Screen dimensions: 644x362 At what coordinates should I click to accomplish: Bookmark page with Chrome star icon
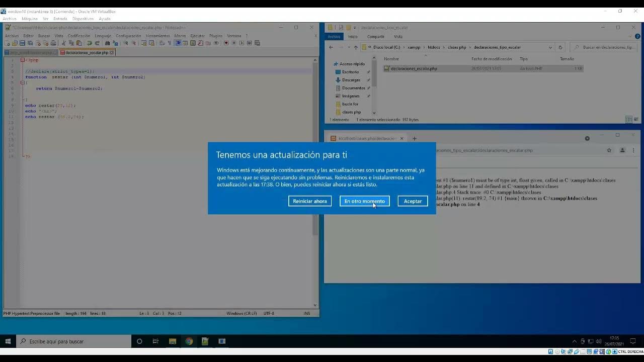(609, 150)
